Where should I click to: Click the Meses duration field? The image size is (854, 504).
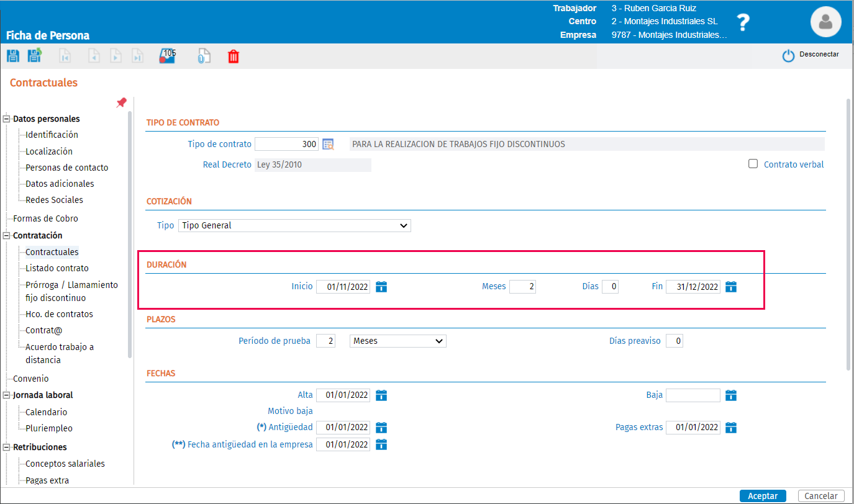point(523,287)
